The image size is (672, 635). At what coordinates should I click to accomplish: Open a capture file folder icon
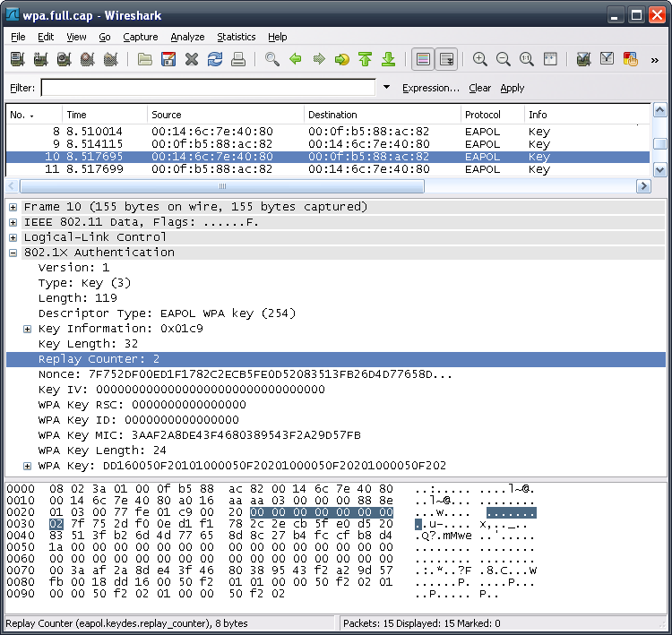point(145,59)
